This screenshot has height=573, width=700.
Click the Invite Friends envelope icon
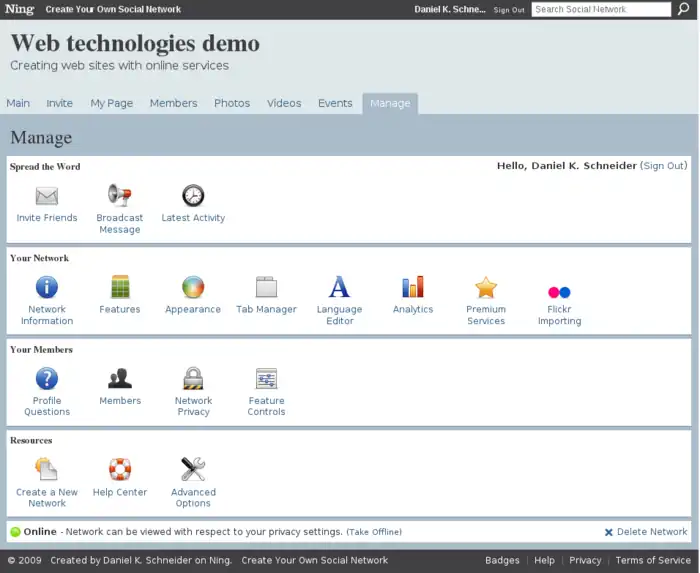point(47,196)
